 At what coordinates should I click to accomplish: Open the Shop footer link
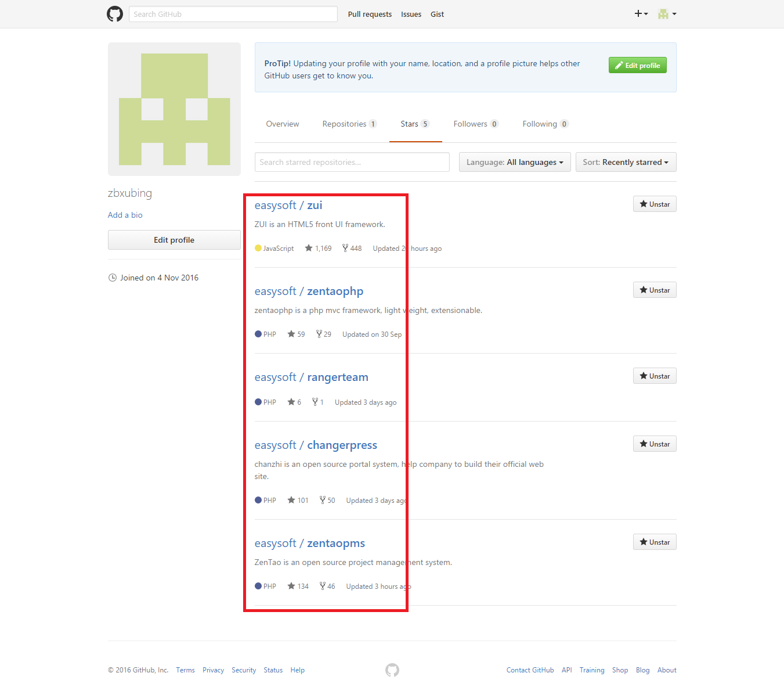620,670
